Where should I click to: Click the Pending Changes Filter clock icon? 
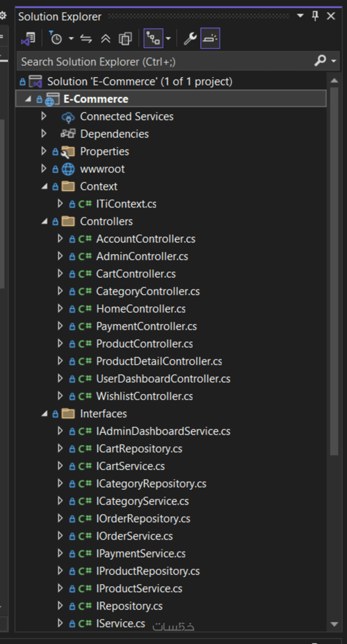pyautogui.click(x=56, y=39)
